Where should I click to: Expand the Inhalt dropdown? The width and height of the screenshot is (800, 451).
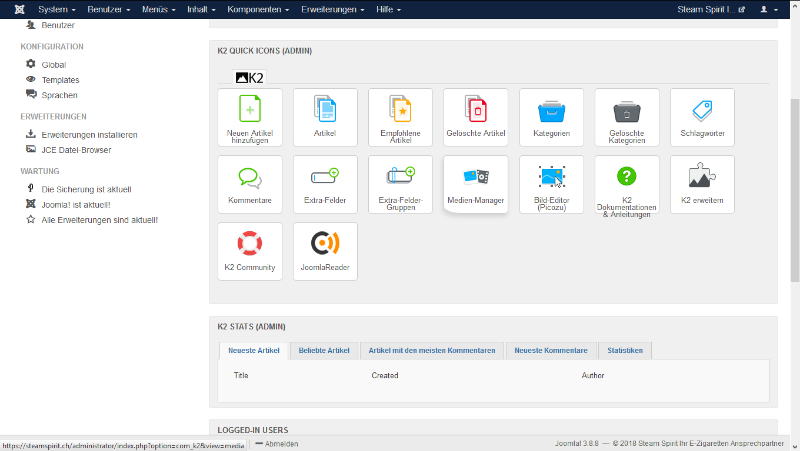tap(201, 9)
